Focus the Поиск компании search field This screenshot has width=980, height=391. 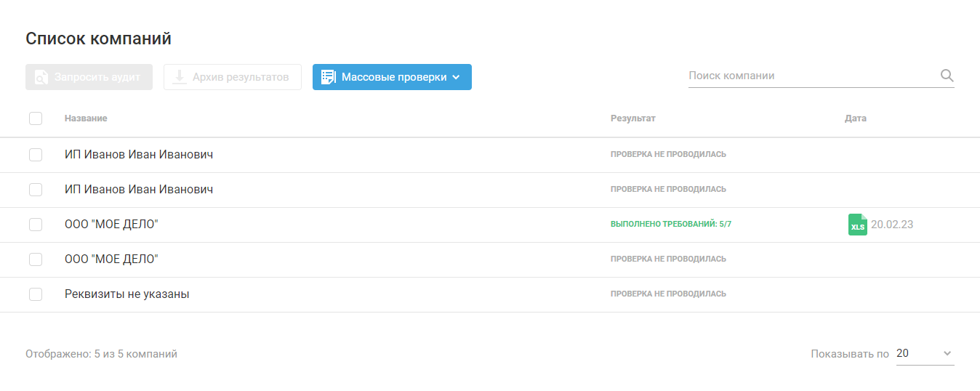811,76
